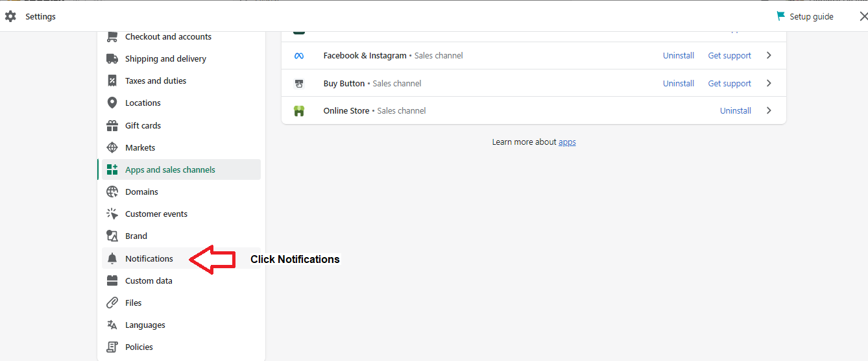Open Brand settings
The image size is (868, 361).
tap(181, 236)
